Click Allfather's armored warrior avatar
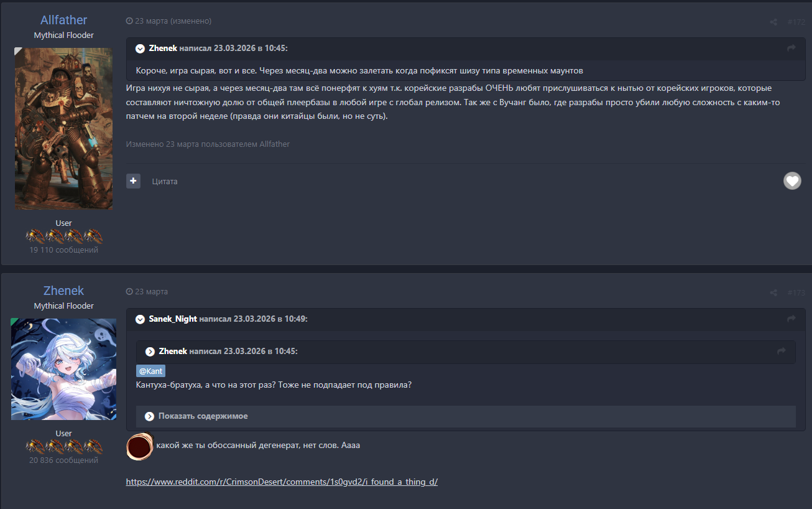 [x=63, y=129]
